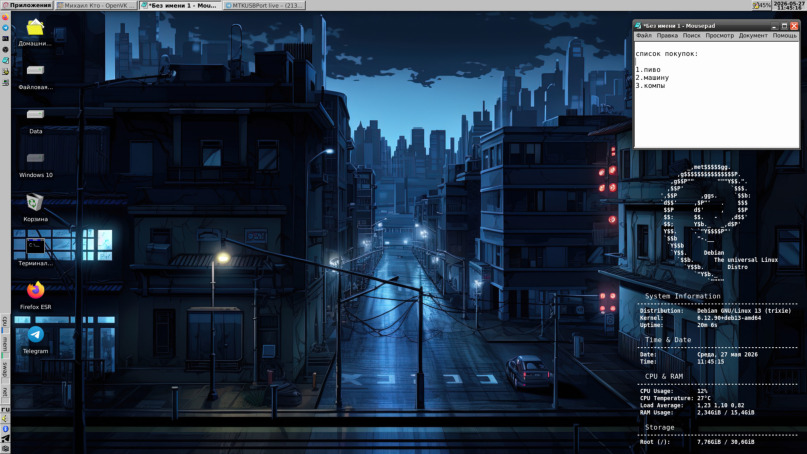
Task: Launch the Терминал desktop icon
Action: (35, 252)
